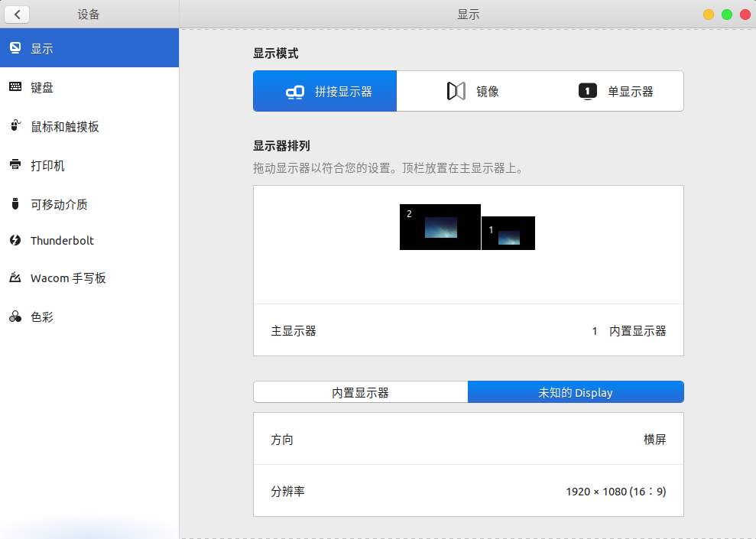Click the Thunderbolt lightning icon
The image size is (756, 539).
(x=15, y=240)
